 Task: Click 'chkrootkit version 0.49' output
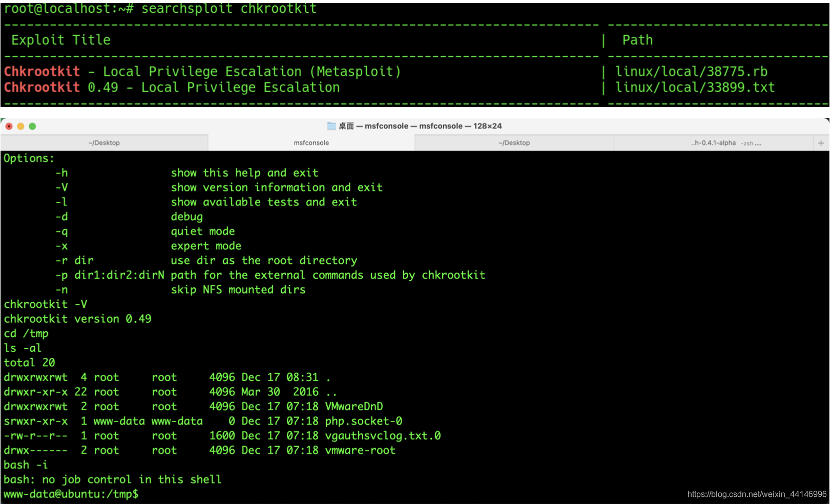(x=77, y=319)
